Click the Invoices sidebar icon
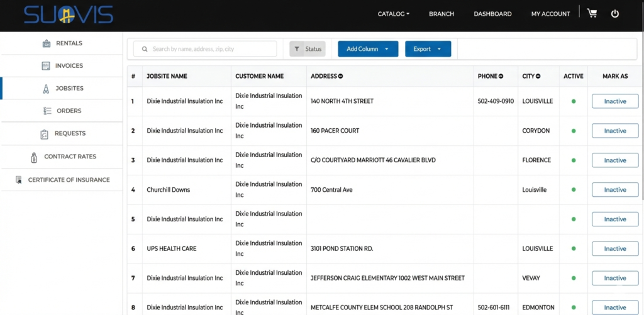 pos(46,66)
